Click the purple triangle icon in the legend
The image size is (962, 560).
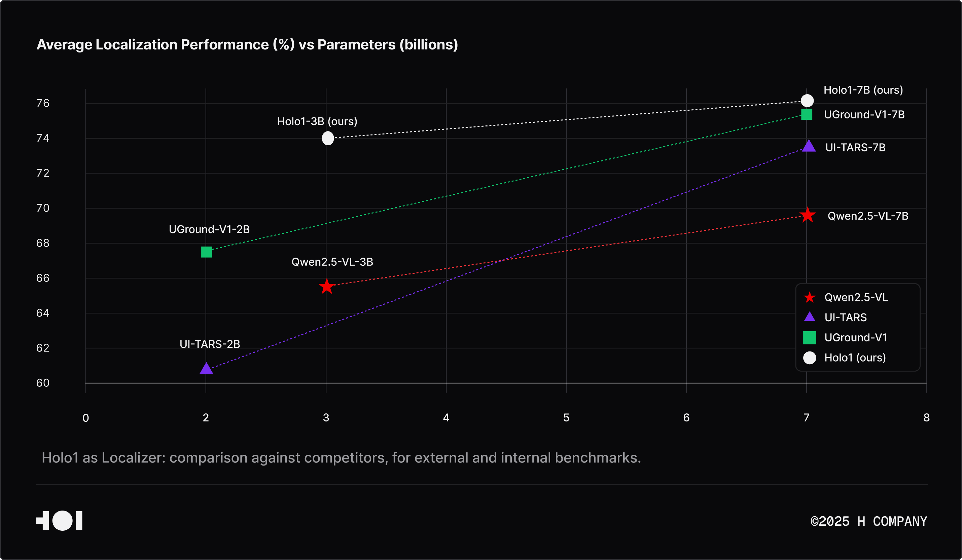click(809, 316)
